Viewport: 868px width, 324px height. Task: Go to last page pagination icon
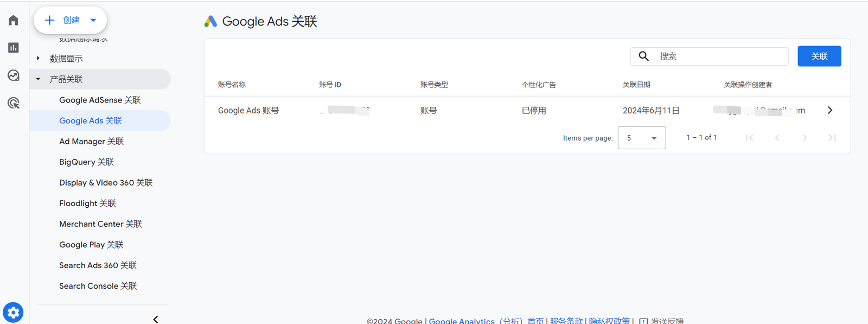832,138
